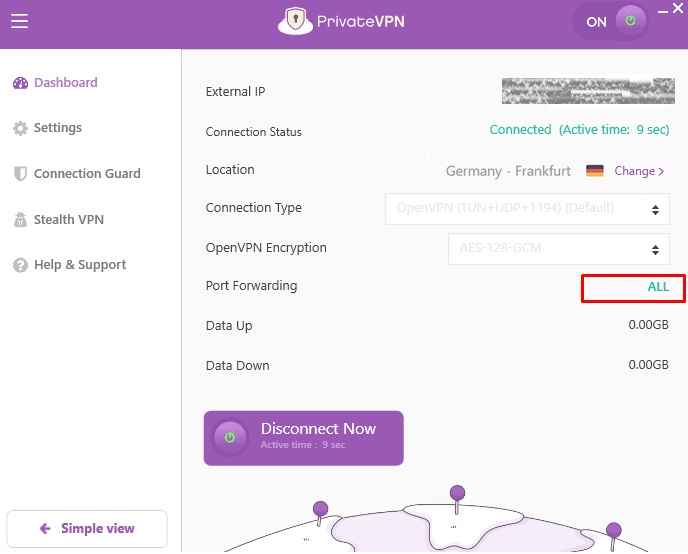Click the Location label
Viewport: 688px width, 554px height.
(x=230, y=170)
